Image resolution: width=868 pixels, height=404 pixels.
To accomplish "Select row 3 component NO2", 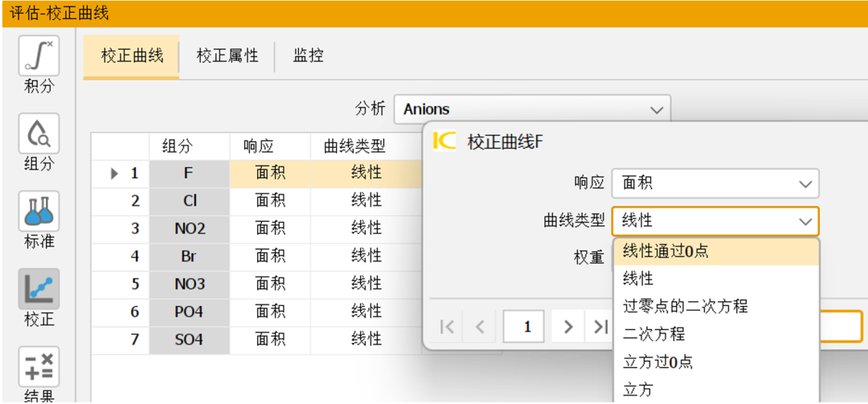I will click(190, 229).
